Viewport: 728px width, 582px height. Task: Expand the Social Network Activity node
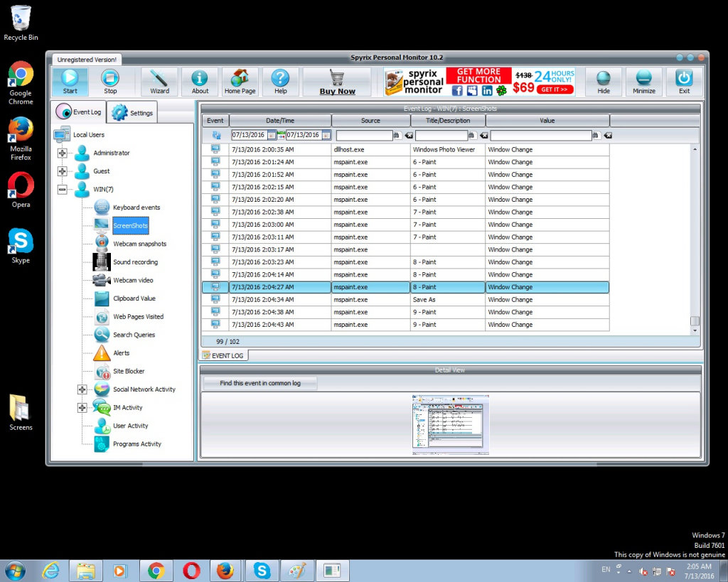click(82, 389)
